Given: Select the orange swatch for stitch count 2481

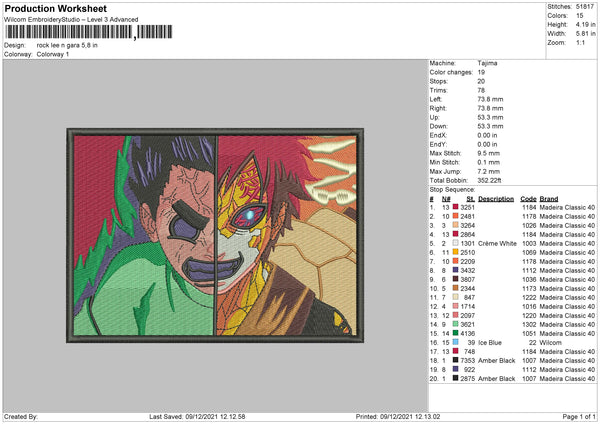Looking at the screenshot, I should (x=455, y=216).
